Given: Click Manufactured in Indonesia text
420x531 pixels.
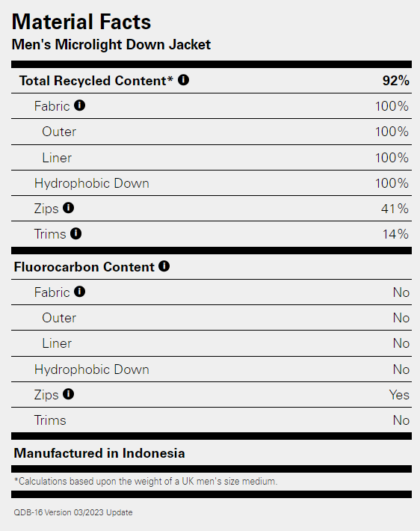Looking at the screenshot, I should point(99,453).
